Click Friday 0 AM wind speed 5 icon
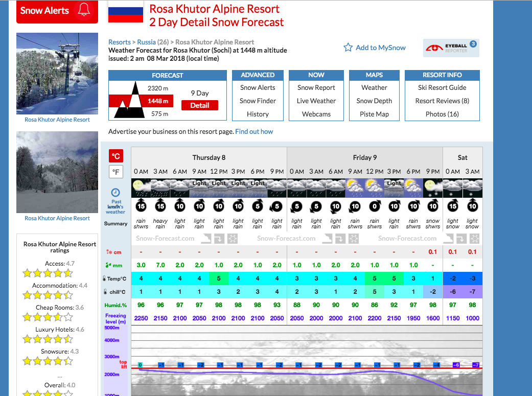Screen dimensions: 532x396 [x=296, y=205]
